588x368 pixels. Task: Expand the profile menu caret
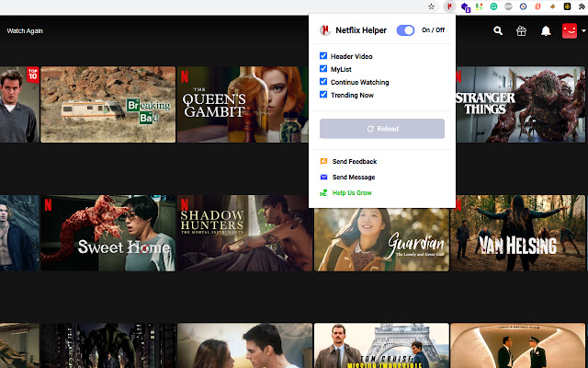click(x=583, y=30)
